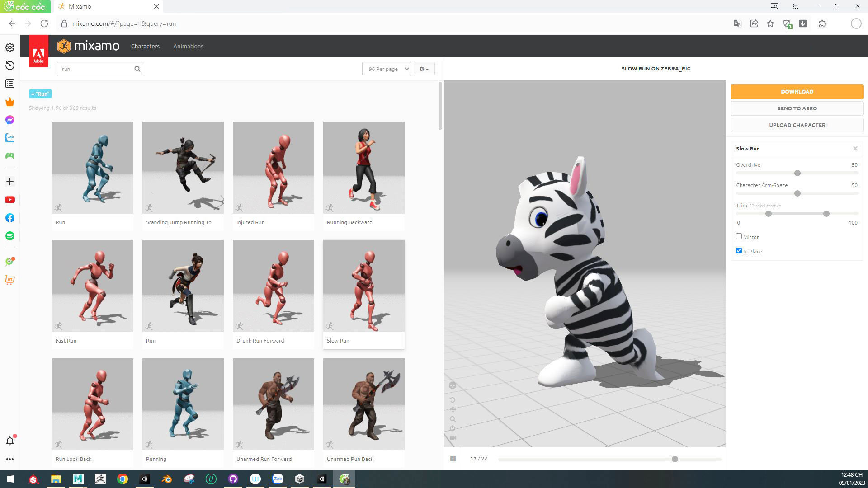Click the Trim slider left handle

click(769, 214)
